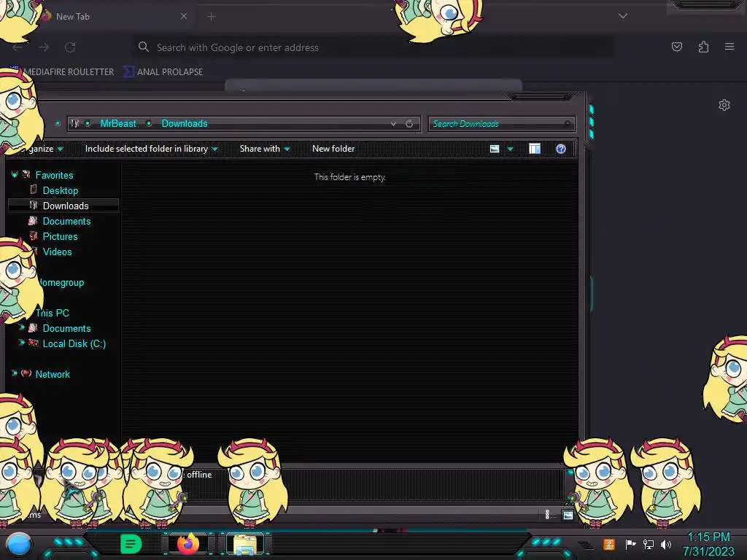Expand Explorer address history dropdown
Image resolution: width=747 pixels, height=560 pixels.
393,124
